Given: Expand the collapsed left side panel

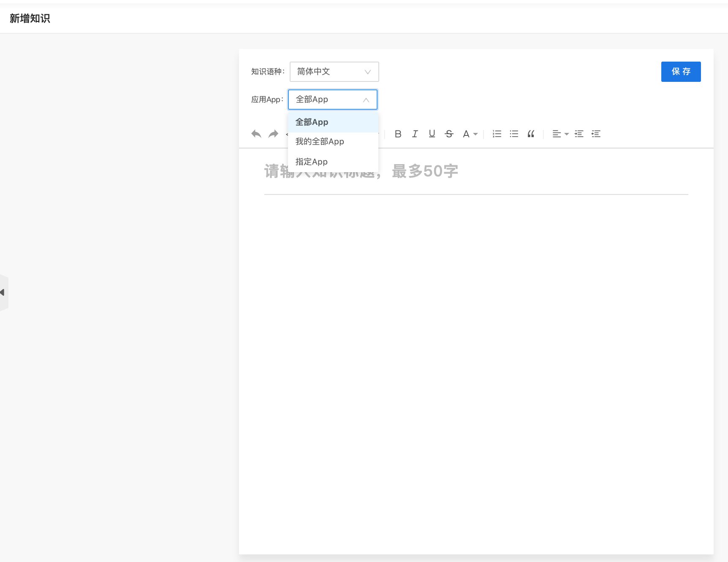Looking at the screenshot, I should pos(4,292).
